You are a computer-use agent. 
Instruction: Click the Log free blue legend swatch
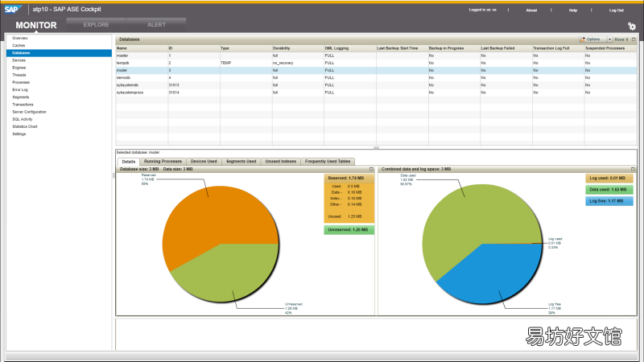tap(609, 201)
